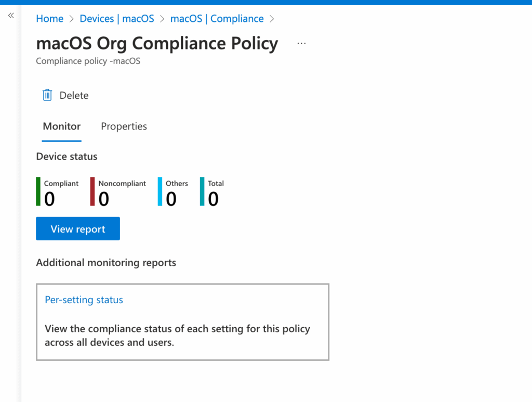Open the Per-setting status report
Viewport: 532px width, 402px height.
pos(84,300)
